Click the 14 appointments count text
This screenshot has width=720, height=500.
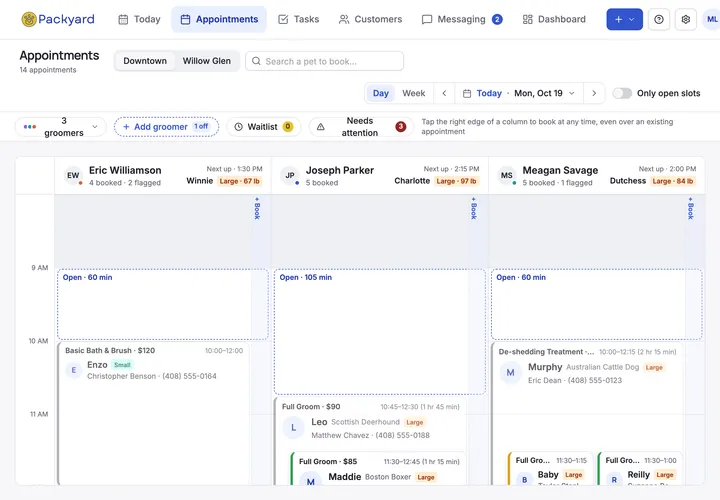(48, 70)
